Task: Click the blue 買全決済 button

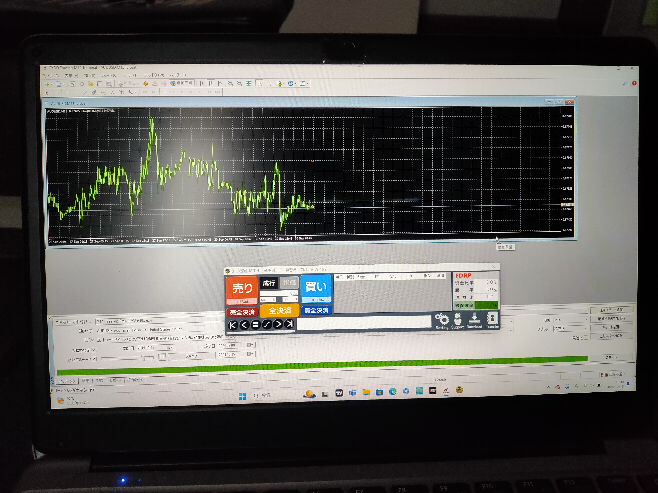Action: click(x=315, y=311)
